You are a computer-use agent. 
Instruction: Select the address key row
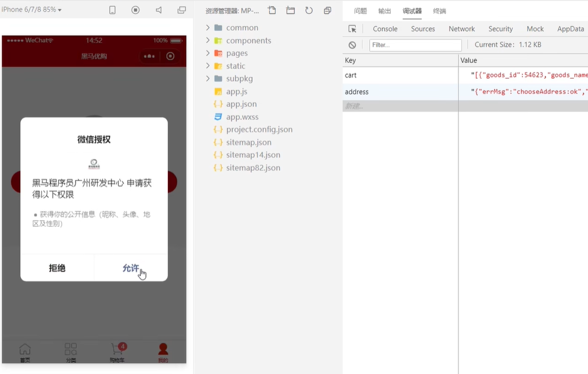[400, 92]
